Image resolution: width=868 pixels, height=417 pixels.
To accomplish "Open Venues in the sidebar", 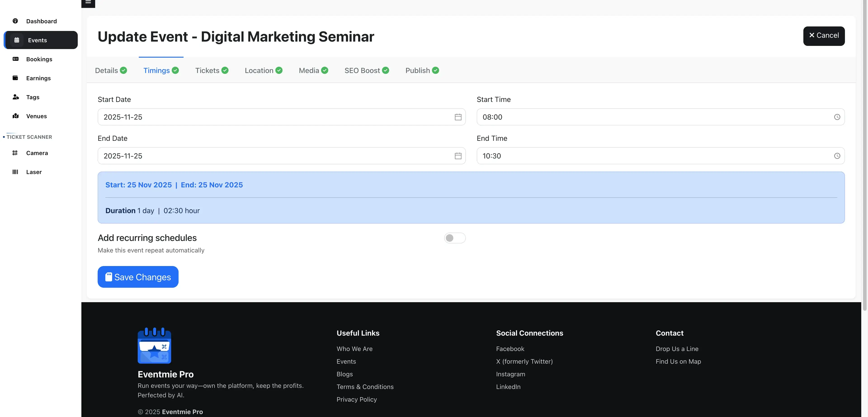I will 36,116.
